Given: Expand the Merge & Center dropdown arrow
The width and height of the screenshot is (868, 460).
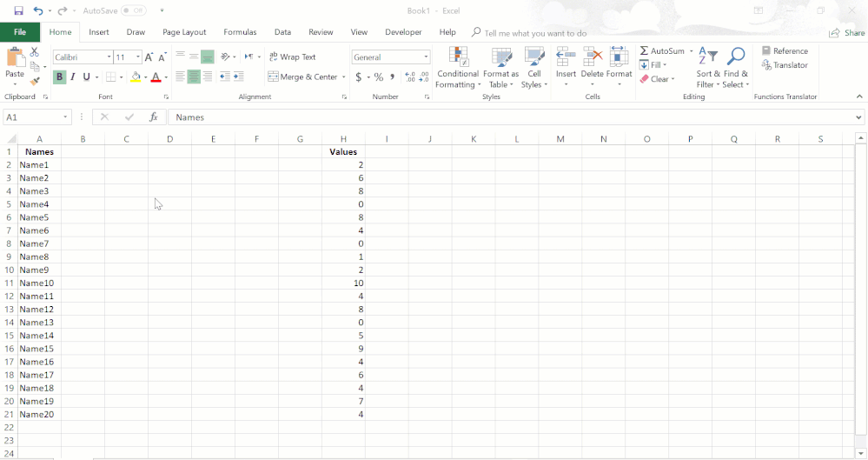Looking at the screenshot, I should 344,77.
